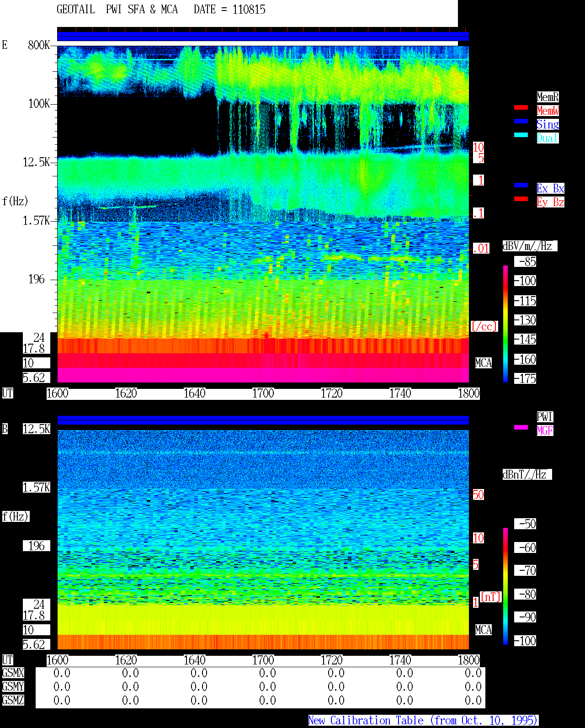Viewport: 585px width, 728px height.
Task: Click the dBV/m/√Hz color scale bar
Action: tap(505, 324)
